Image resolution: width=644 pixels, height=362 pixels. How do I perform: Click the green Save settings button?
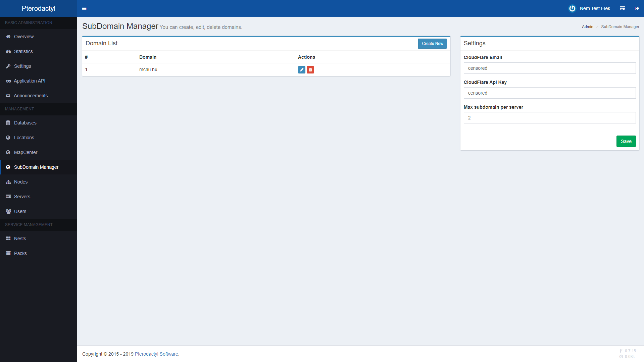(626, 141)
